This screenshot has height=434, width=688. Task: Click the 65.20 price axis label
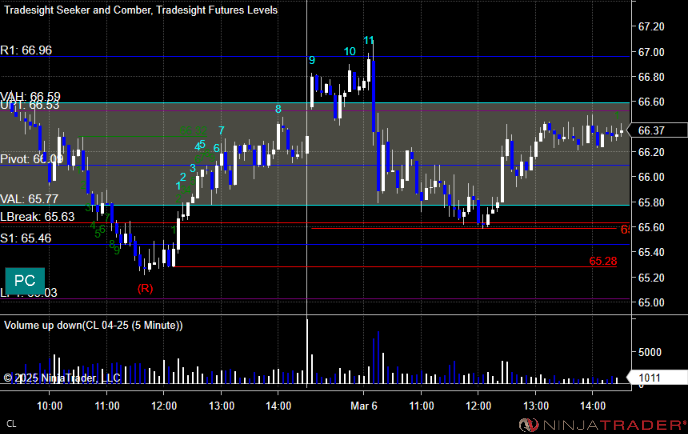(x=651, y=277)
